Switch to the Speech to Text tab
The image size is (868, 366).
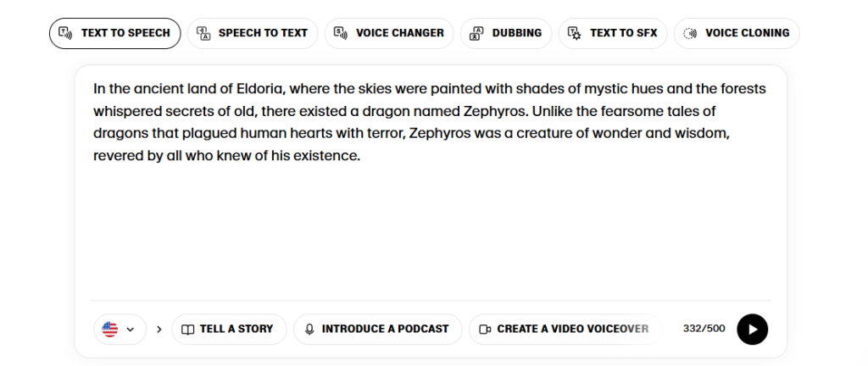click(253, 33)
